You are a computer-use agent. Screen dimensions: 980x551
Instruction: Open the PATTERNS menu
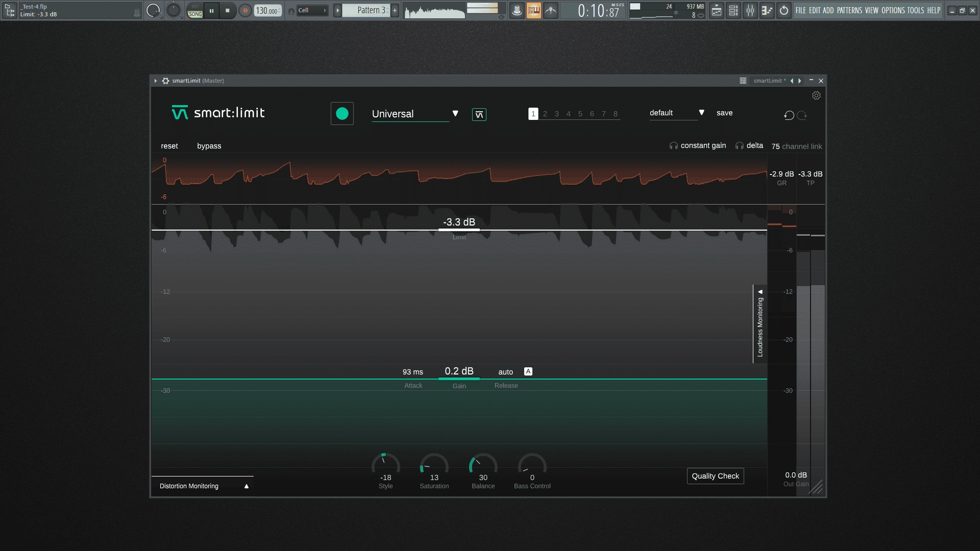[x=849, y=10]
